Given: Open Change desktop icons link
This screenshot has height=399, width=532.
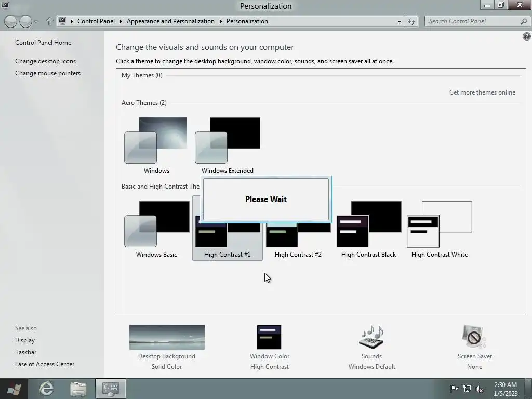Looking at the screenshot, I should point(46,61).
